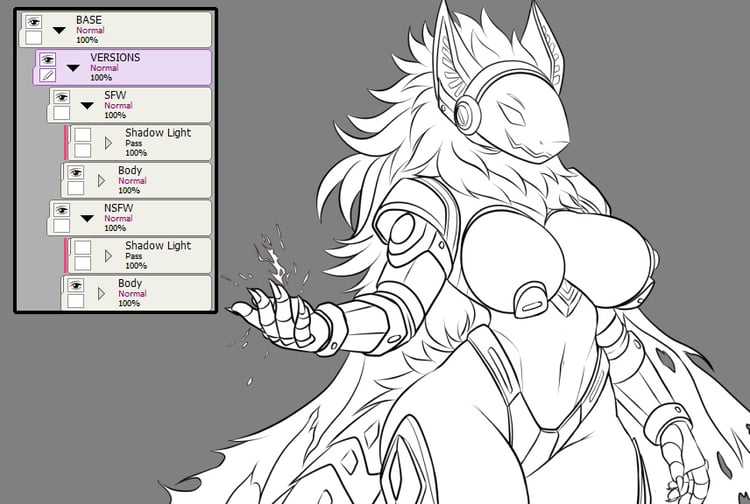Click the '100%' opacity under SFW group
750x504 pixels.
115,115
